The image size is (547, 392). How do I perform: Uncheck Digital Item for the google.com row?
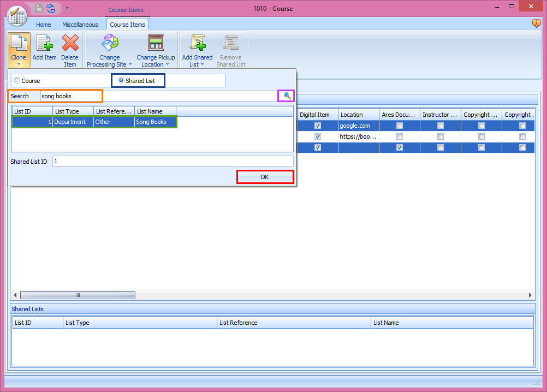pos(317,126)
